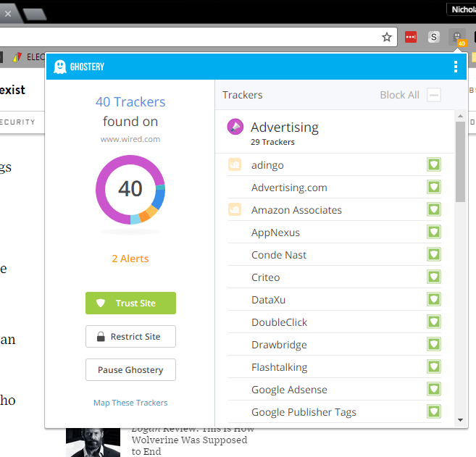Screen dimensions: 476x457
Task: Open the Logan Review article thumbnail
Action: tap(93, 443)
